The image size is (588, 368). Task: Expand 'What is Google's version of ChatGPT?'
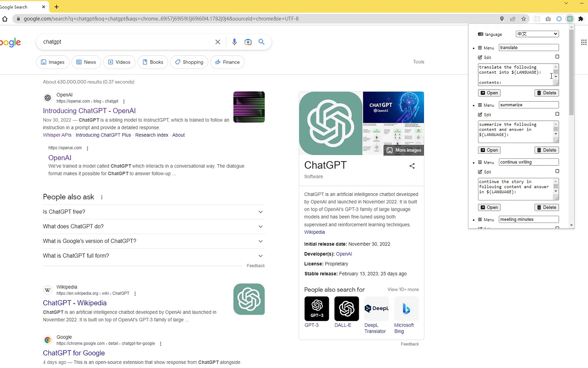point(154,241)
